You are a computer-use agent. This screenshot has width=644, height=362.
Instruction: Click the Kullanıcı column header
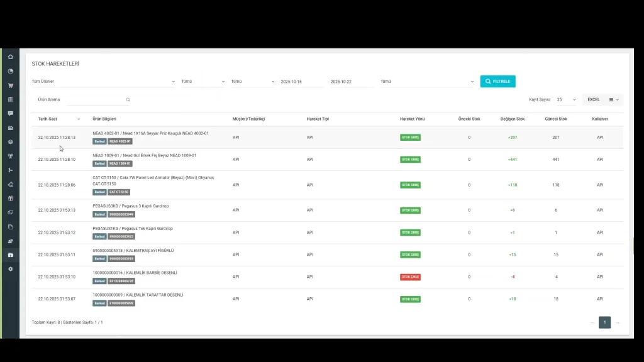click(599, 119)
